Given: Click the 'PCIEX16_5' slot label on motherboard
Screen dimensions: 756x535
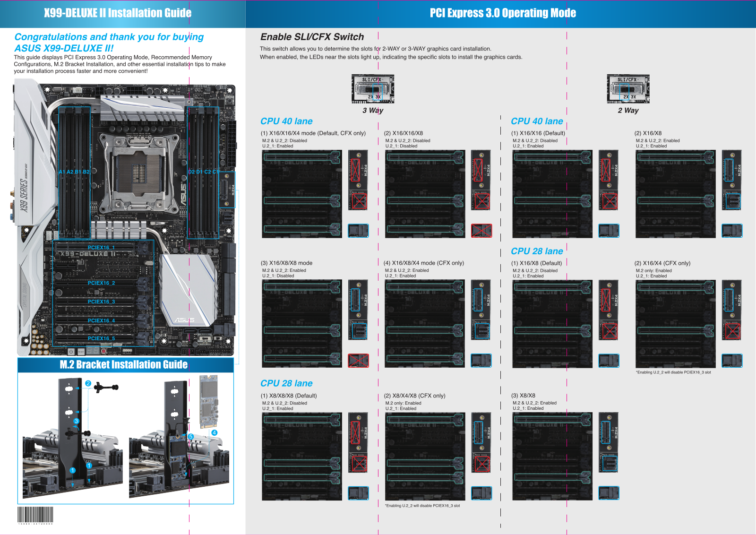Looking at the screenshot, I should (x=101, y=338).
